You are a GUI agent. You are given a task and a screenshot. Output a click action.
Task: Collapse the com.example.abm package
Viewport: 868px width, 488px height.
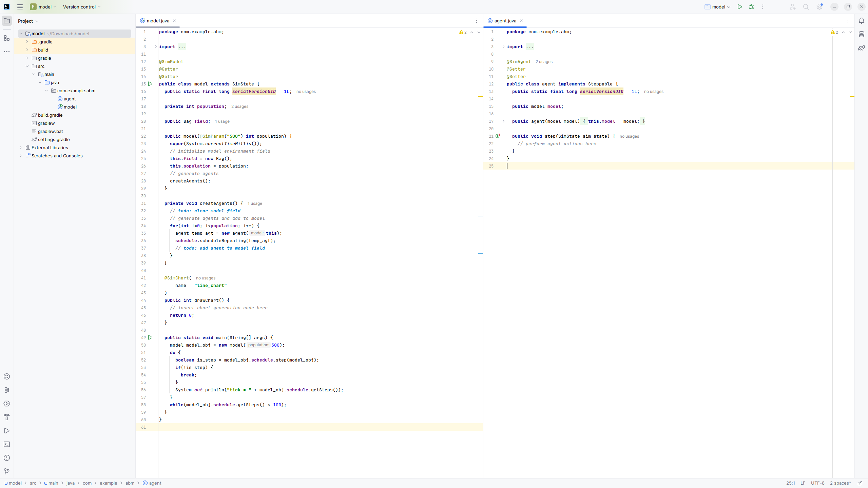(46, 91)
